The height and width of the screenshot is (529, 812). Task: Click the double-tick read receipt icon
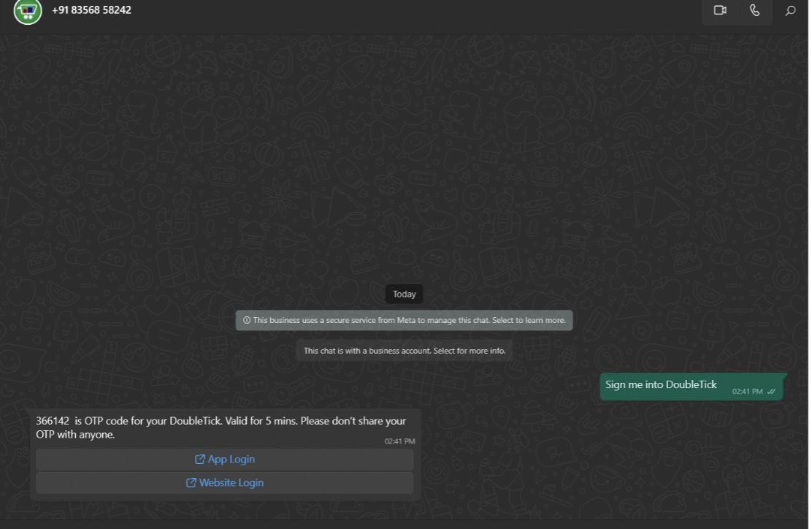pos(772,392)
